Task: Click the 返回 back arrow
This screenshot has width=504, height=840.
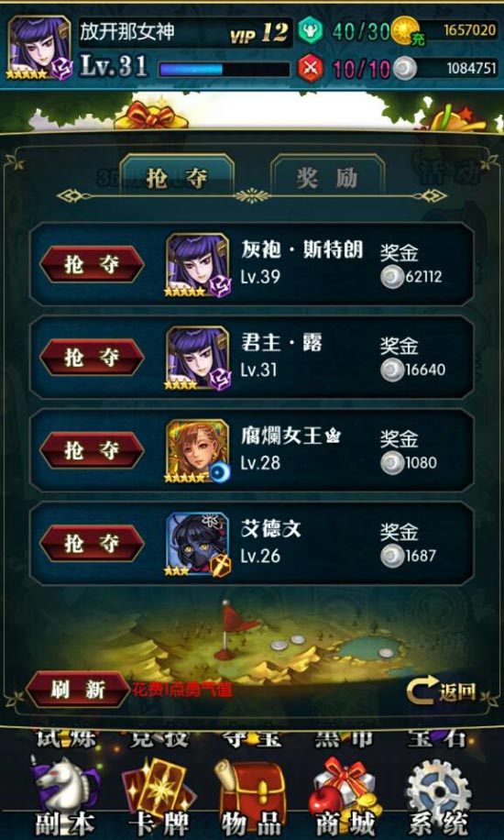Action: [x=442, y=691]
